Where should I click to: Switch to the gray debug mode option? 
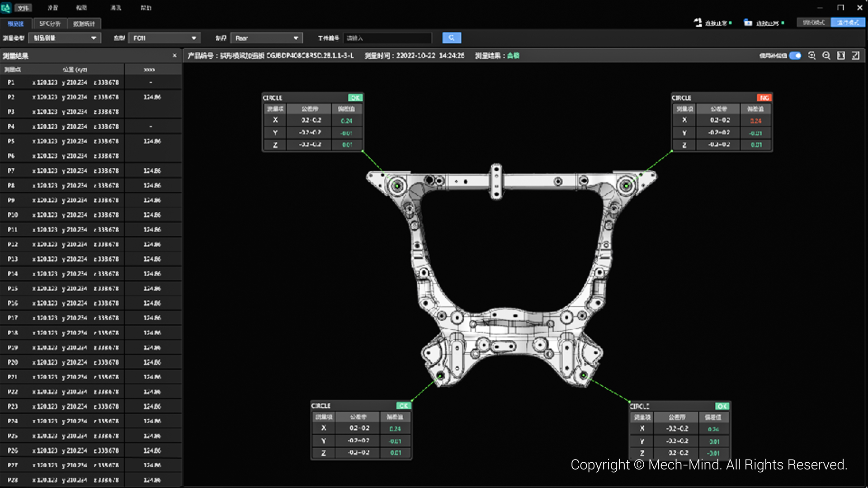pyautogui.click(x=814, y=23)
